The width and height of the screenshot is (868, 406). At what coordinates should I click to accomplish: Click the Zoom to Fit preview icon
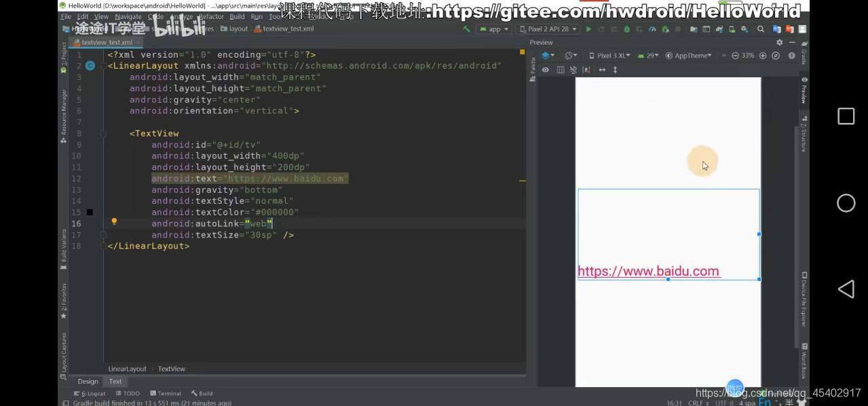776,56
